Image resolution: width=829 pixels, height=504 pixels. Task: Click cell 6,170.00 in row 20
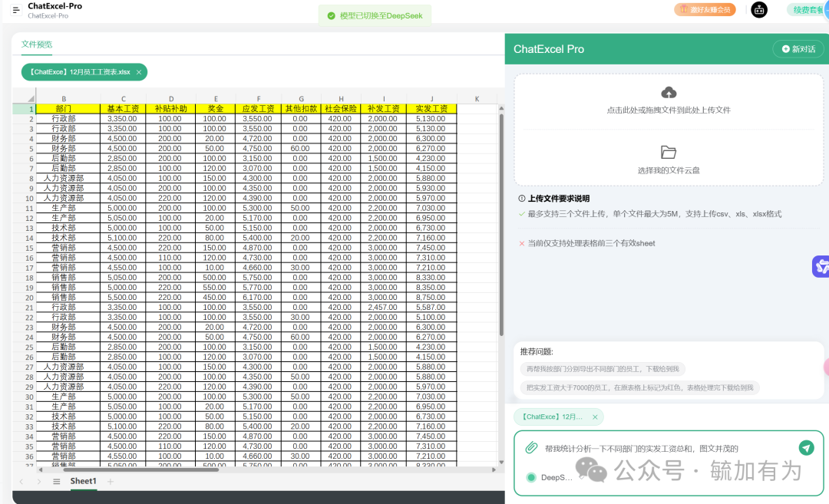click(259, 298)
